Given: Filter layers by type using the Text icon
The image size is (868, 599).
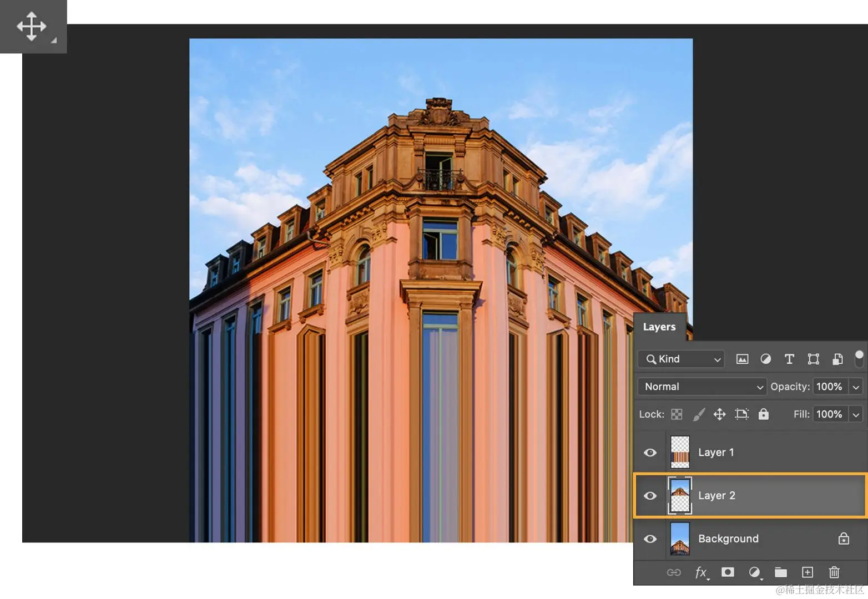Looking at the screenshot, I should coord(789,359).
